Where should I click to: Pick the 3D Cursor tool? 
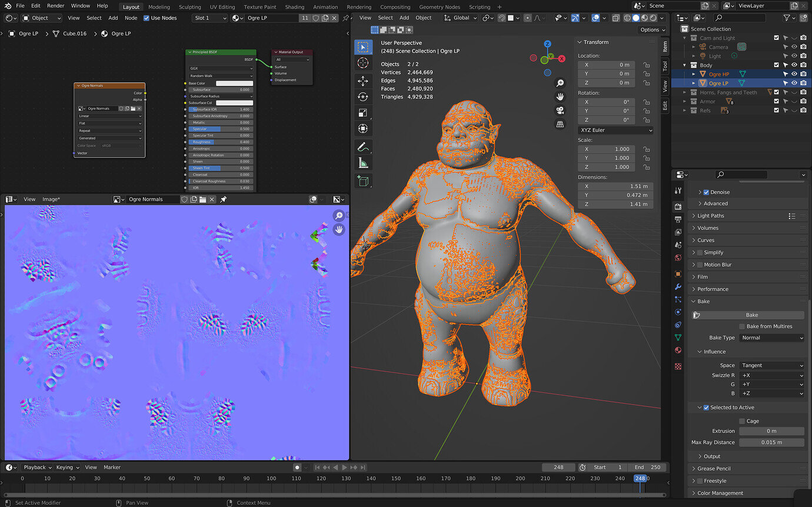363,64
